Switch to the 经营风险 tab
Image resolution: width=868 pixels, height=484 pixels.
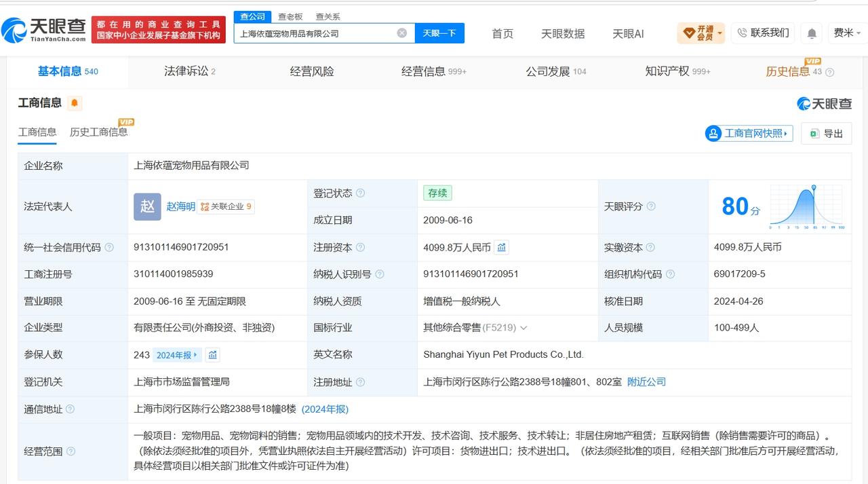pyautogui.click(x=312, y=71)
